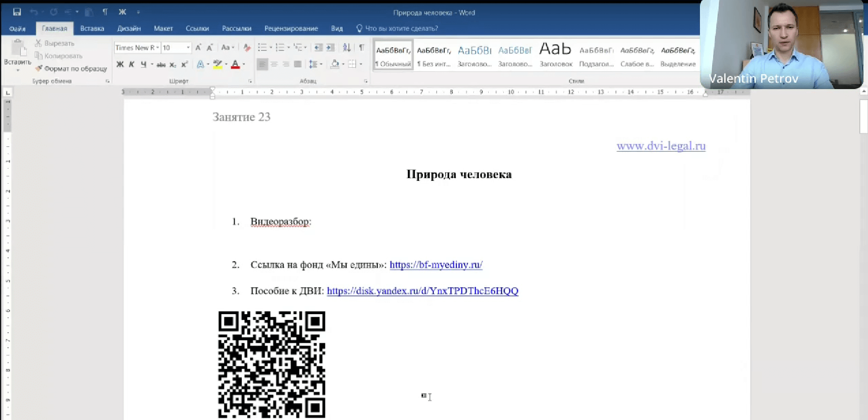This screenshot has width=868, height=420.
Task: Open the link https://bf-myediny.ru/
Action: click(x=436, y=265)
